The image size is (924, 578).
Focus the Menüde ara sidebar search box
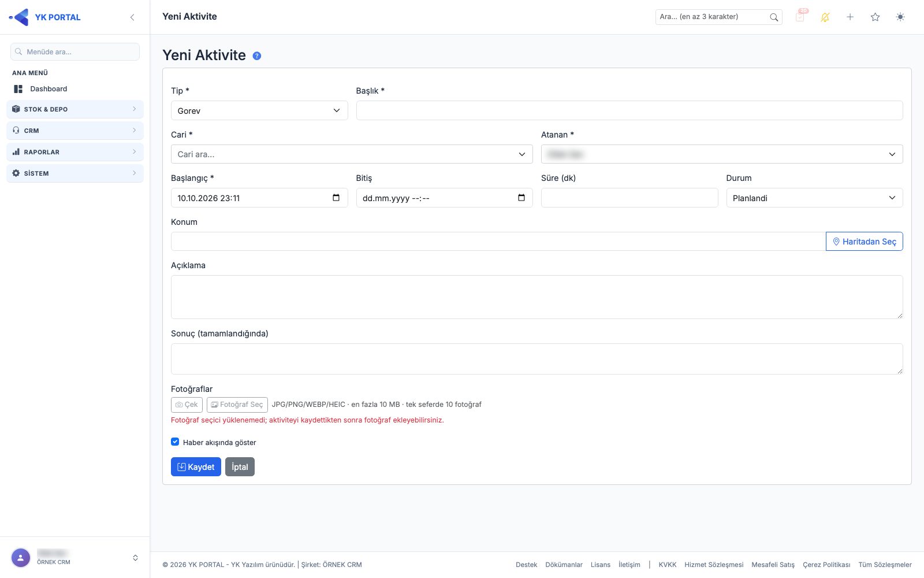(x=75, y=51)
